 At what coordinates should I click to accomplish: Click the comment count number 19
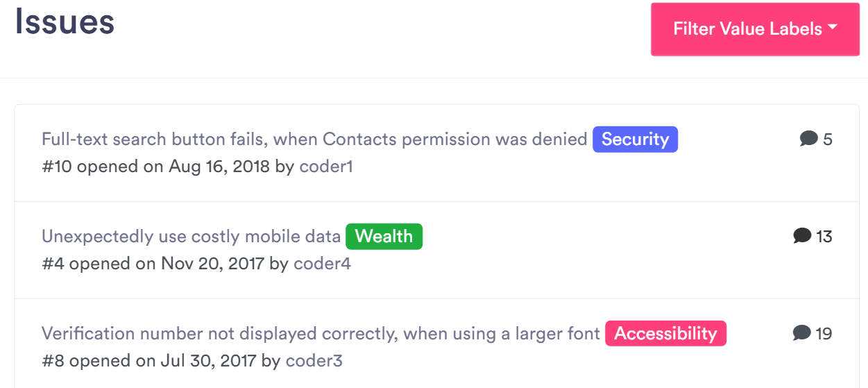pyautogui.click(x=824, y=334)
